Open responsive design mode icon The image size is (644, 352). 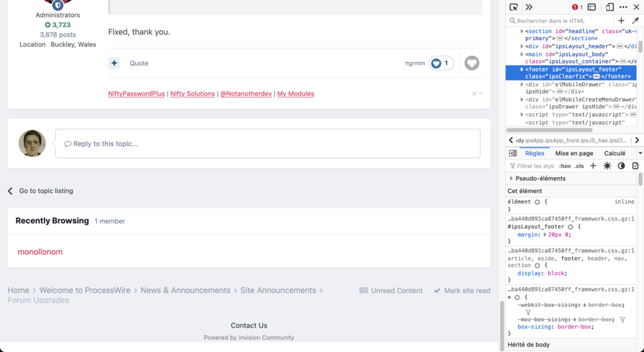tap(609, 7)
